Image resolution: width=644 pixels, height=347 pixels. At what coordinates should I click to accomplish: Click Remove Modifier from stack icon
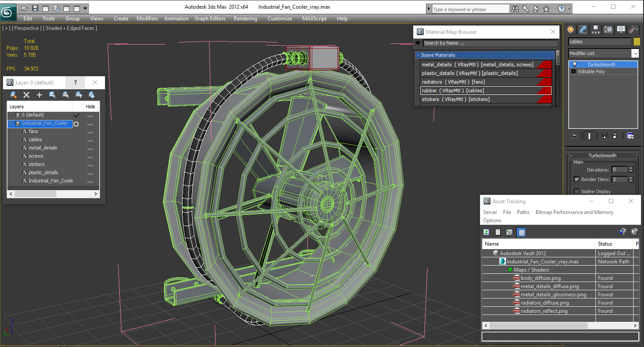[x=615, y=136]
